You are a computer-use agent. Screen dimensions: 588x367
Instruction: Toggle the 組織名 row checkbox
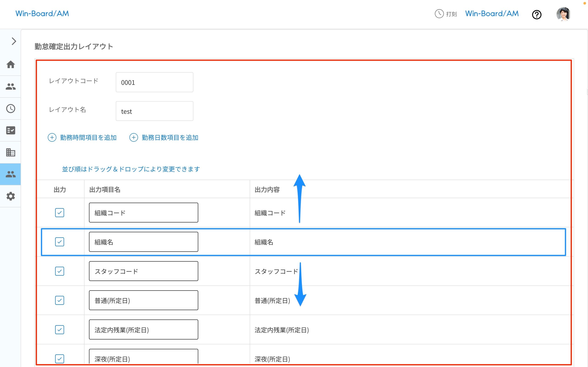coord(59,242)
